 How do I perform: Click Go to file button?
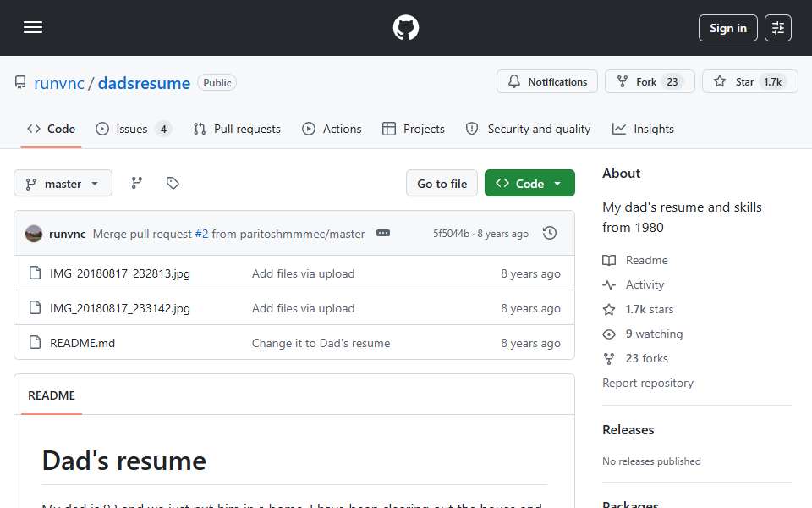(x=442, y=184)
